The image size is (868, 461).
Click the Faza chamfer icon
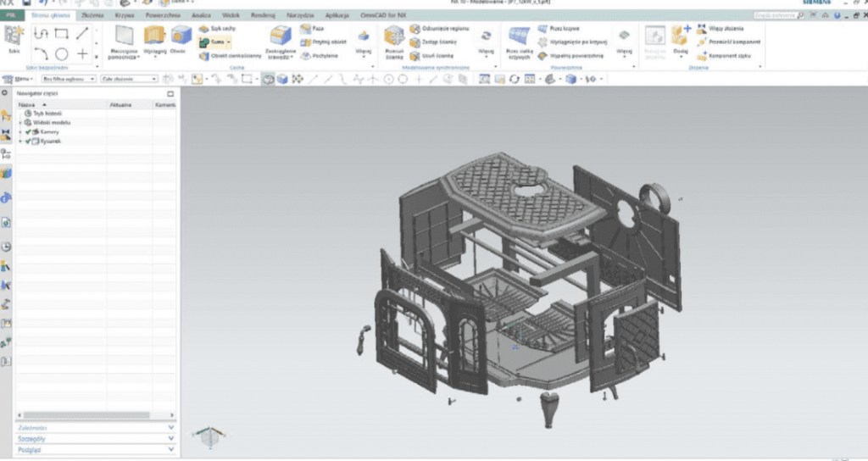tap(306, 28)
